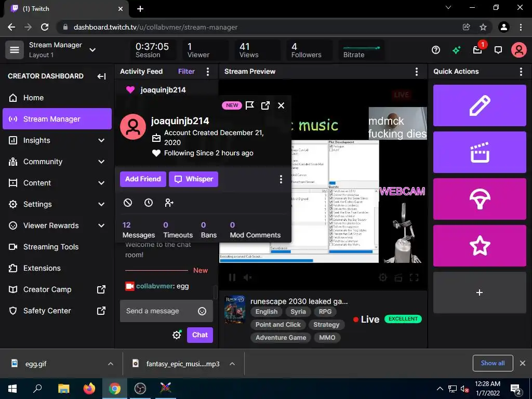Viewport: 532px width, 399px height.
Task: Open the hamburger navigation menu
Action: tap(14, 50)
